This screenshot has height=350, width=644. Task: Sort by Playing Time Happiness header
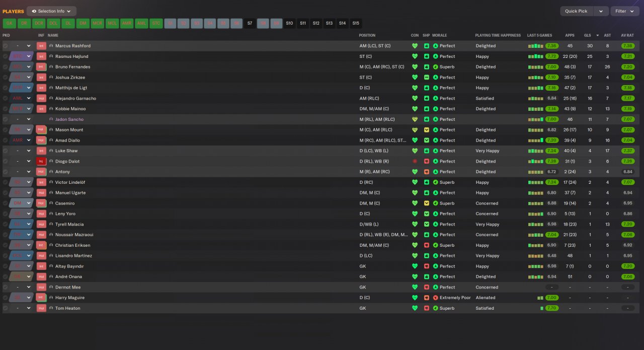498,35
